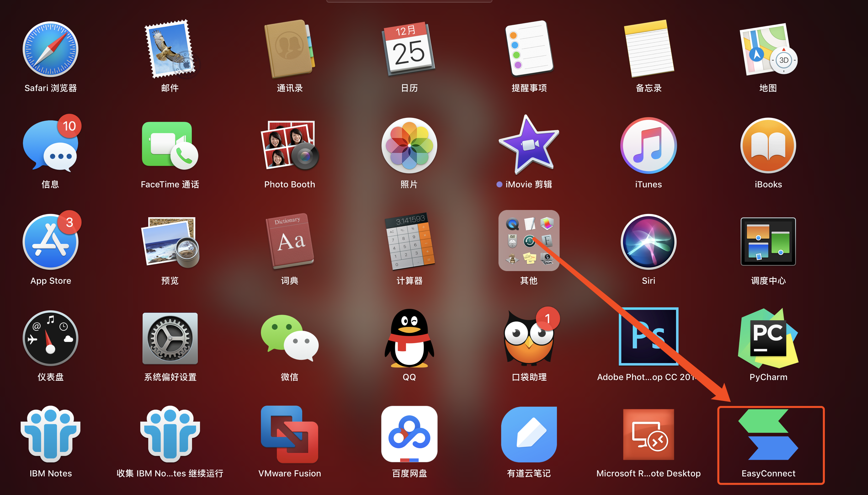Screen dimensions: 868x495
Task: Launch 收集 IBM Notes 继续运行 utility
Action: (170, 434)
